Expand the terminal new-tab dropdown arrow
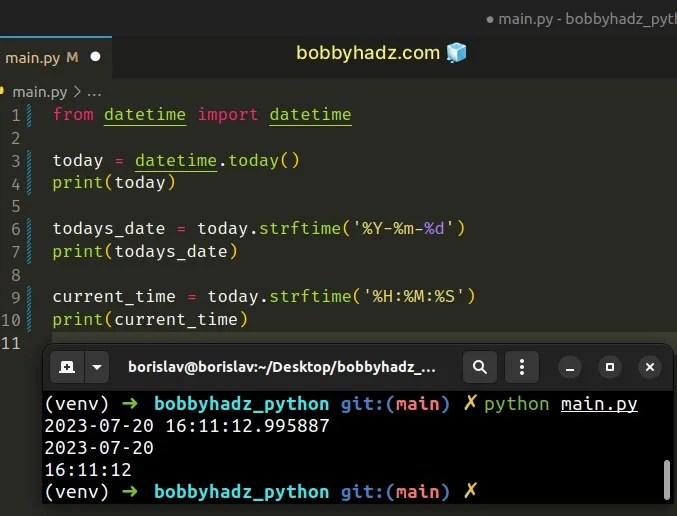Image resolution: width=677 pixels, height=516 pixels. point(97,367)
